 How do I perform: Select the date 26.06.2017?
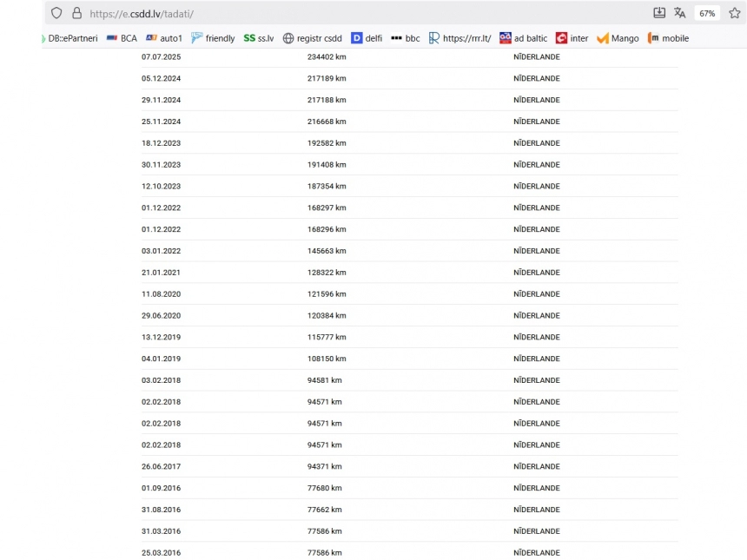tap(161, 466)
